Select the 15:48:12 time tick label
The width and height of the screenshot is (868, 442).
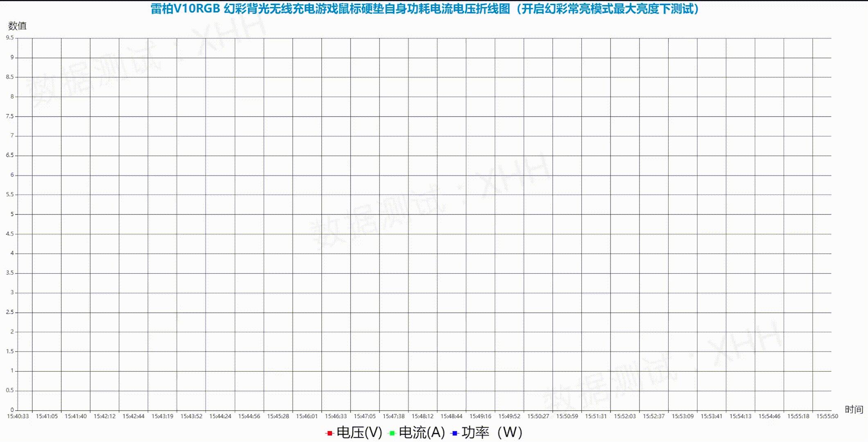coord(423,416)
